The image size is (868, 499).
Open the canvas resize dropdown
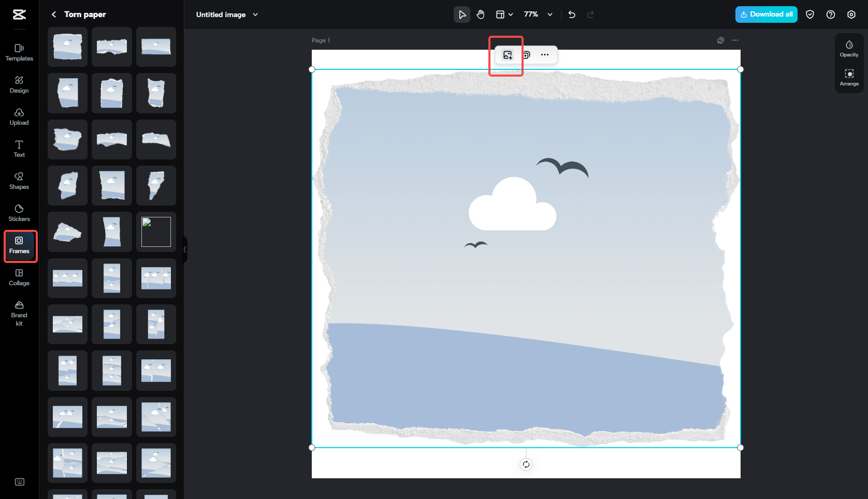click(504, 14)
